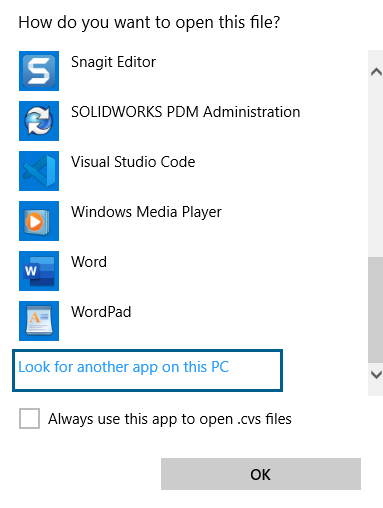Click the WordPad label

(x=101, y=312)
